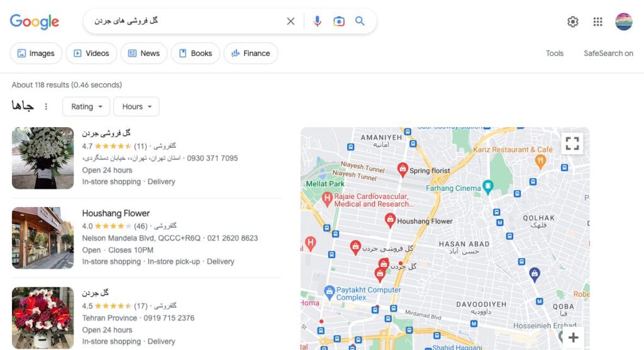
Task: Open Houshang Flower storefront thumbnail
Action: [x=43, y=238]
